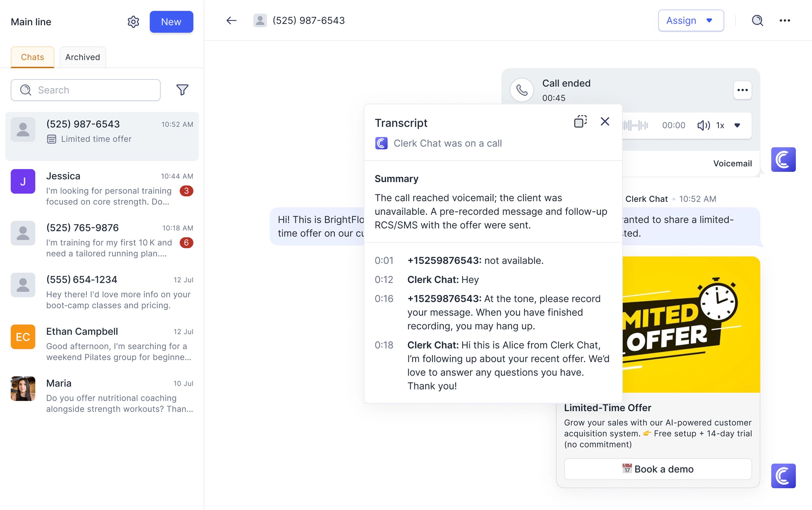
Task: Copy the transcript using the copy icon
Action: [580, 121]
